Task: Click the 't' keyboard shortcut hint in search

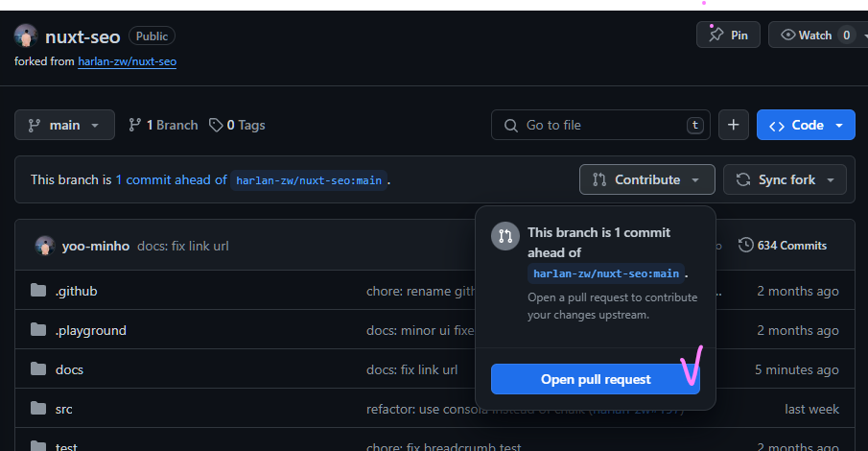Action: pyautogui.click(x=694, y=125)
